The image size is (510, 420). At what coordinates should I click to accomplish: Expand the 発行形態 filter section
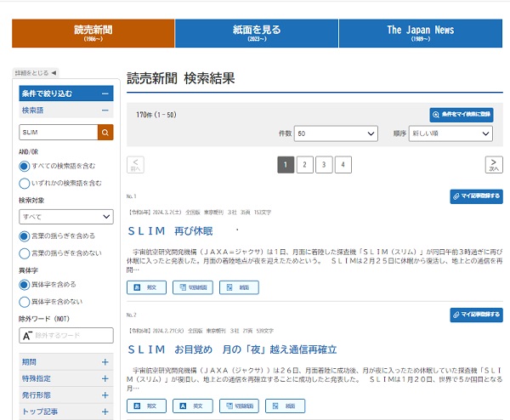click(105, 394)
